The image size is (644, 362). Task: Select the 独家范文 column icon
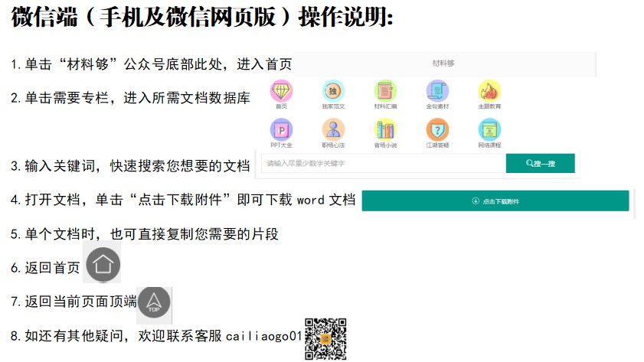[333, 91]
